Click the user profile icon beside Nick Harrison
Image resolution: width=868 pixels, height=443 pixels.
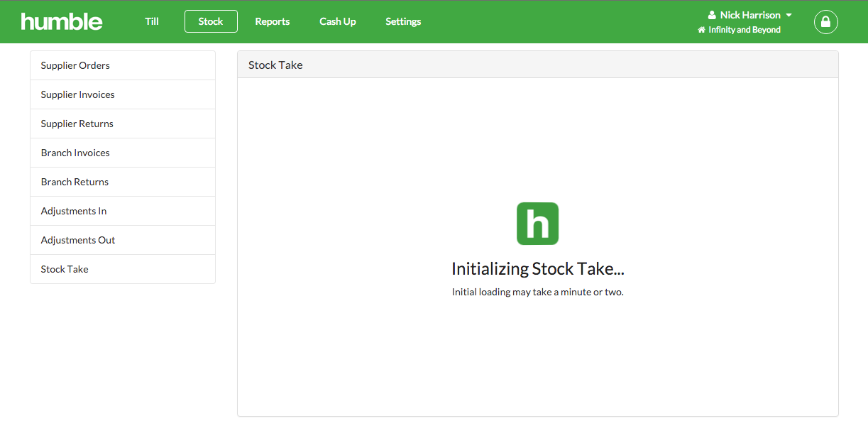tap(712, 15)
